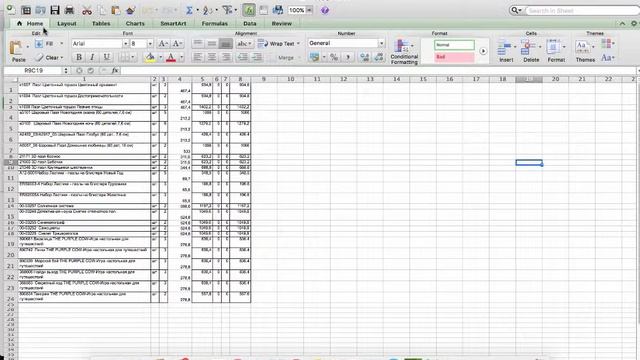This screenshot has height=360, width=640.
Task: Apply comma style number format
Action: [348, 57]
